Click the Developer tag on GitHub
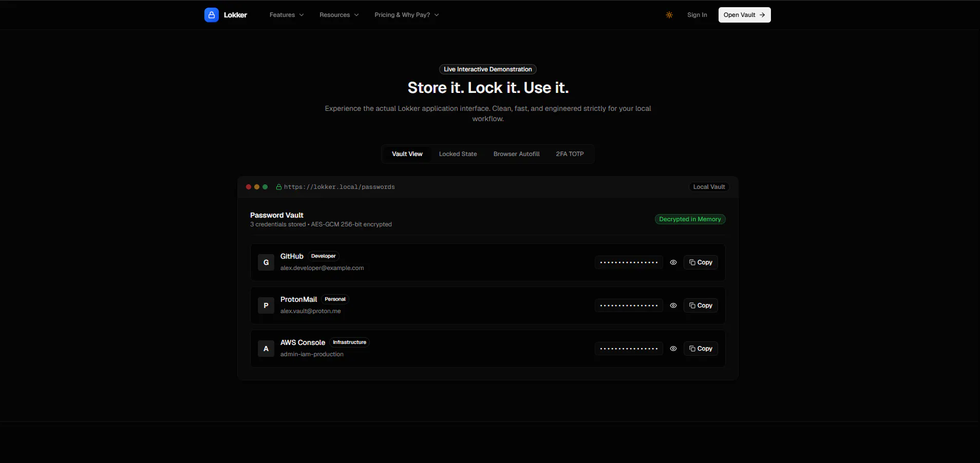The width and height of the screenshot is (980, 463). click(x=324, y=256)
